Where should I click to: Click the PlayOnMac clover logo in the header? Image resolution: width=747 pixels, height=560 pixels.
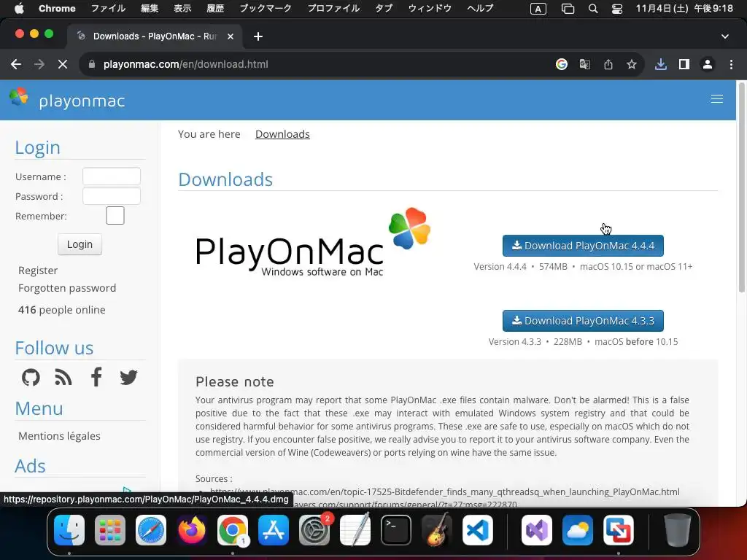pyautogui.click(x=19, y=97)
